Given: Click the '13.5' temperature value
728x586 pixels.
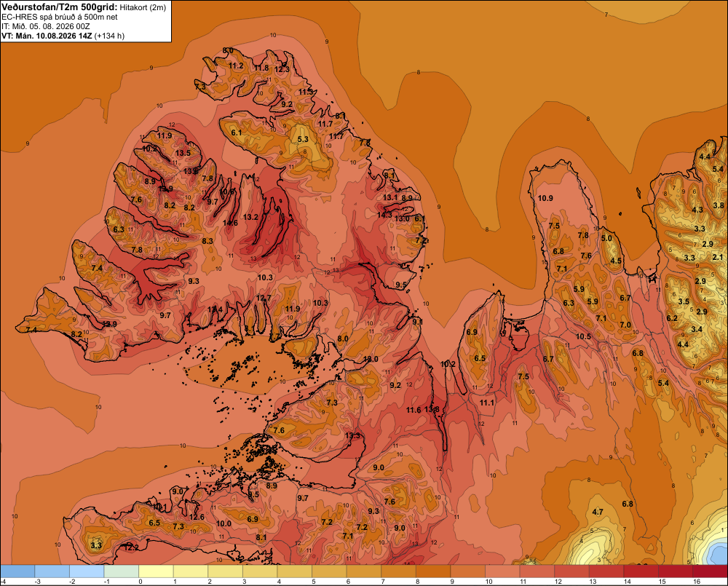Looking at the screenshot, I should click(183, 153).
